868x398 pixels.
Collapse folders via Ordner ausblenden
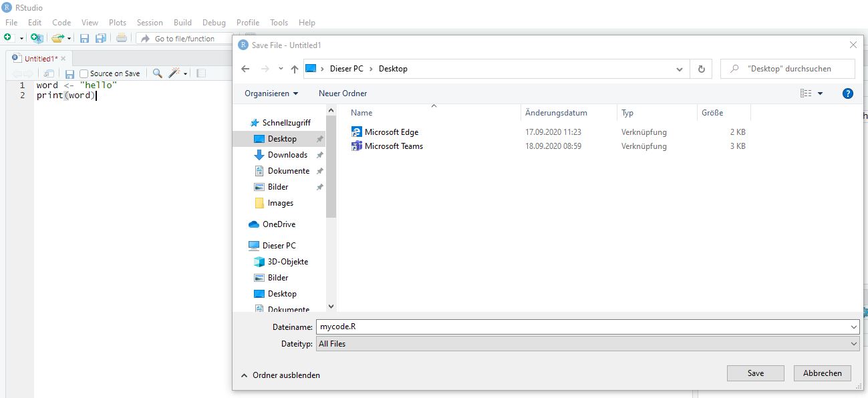(280, 375)
